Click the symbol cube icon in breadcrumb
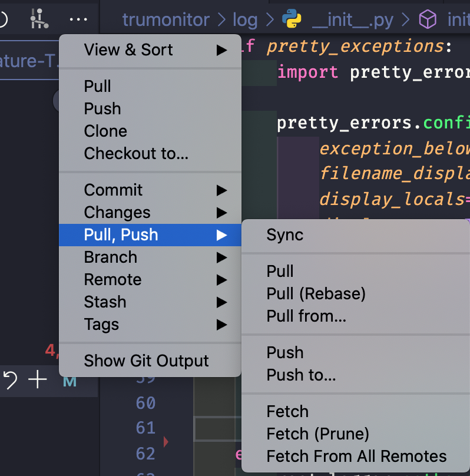 427,19
